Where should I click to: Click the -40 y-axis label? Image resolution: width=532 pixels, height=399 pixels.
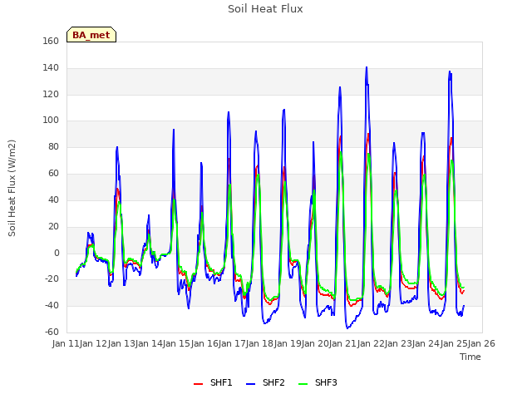[x=52, y=305]
